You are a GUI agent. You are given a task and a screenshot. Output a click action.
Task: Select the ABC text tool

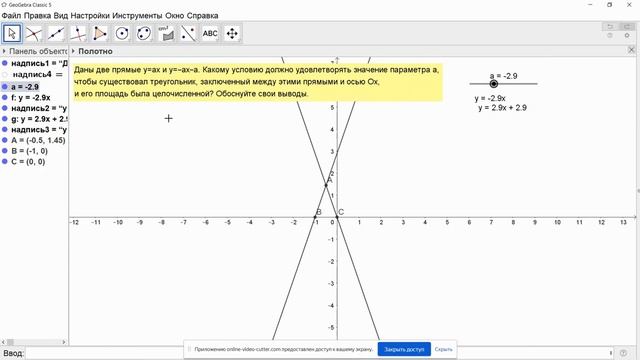210,33
